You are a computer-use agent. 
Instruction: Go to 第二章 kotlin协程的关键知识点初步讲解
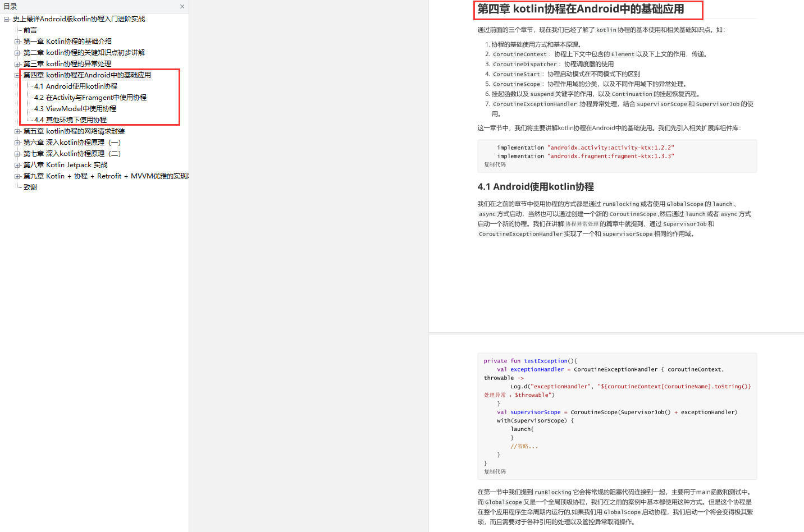[84, 53]
